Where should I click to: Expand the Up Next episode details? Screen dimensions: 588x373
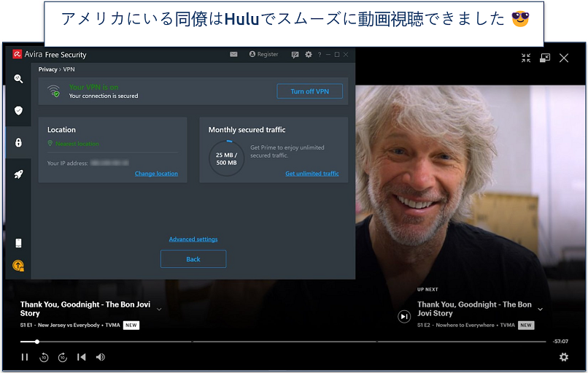541,309
